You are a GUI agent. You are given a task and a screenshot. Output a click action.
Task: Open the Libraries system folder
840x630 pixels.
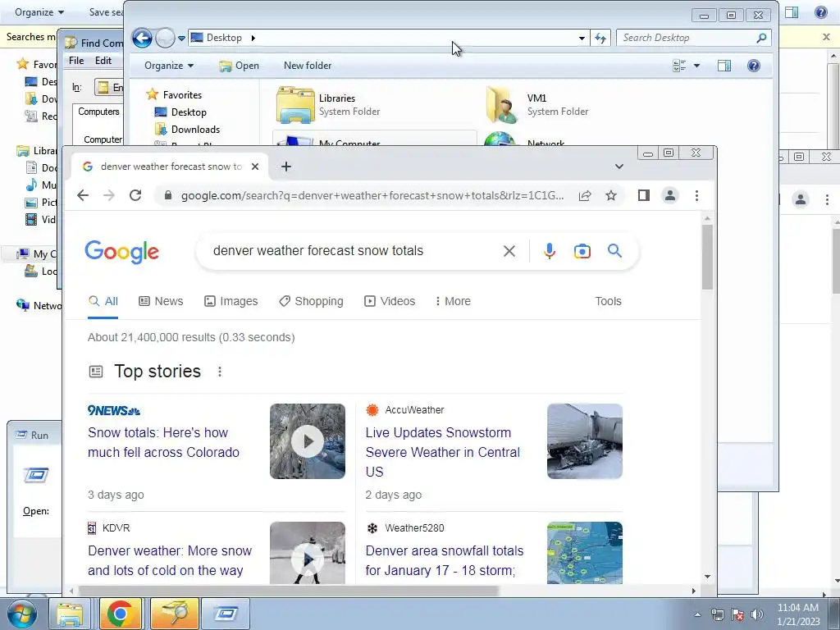[328, 104]
